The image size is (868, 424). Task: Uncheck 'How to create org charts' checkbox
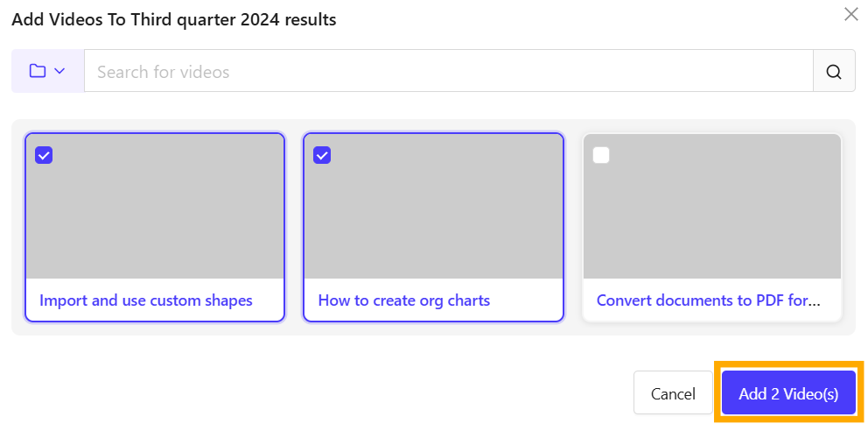pos(322,155)
